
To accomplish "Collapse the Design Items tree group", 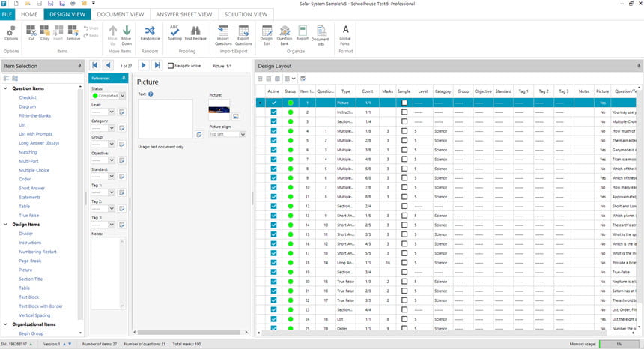I will [x=5, y=225].
